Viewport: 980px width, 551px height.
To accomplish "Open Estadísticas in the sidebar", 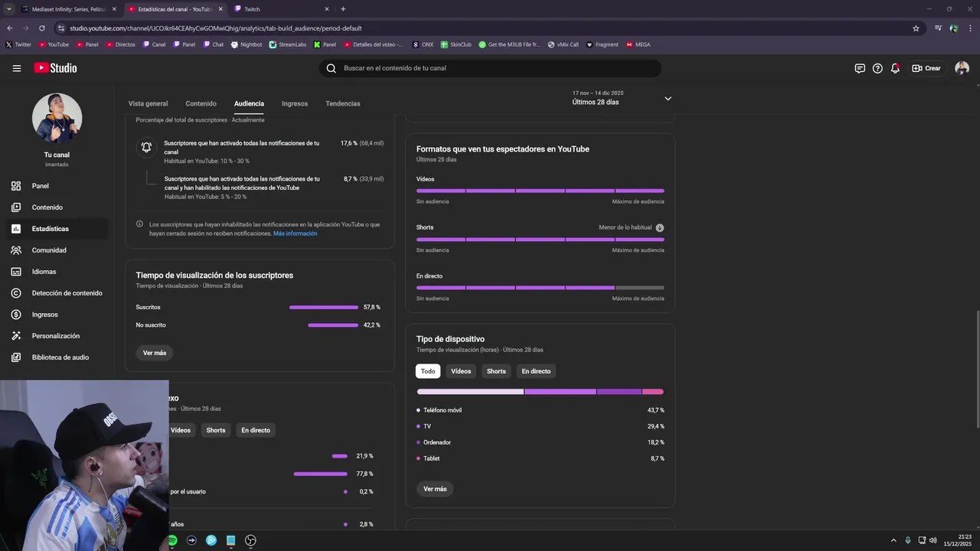I will 57,229.
